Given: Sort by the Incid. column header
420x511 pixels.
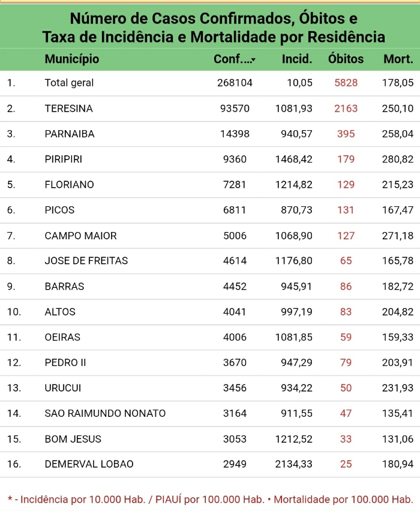Looking at the screenshot, I should tap(297, 59).
